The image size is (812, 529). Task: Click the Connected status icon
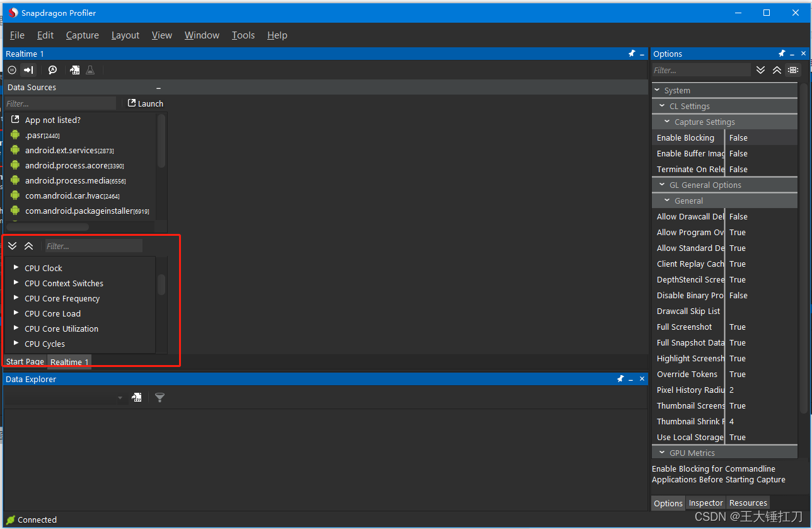point(11,520)
